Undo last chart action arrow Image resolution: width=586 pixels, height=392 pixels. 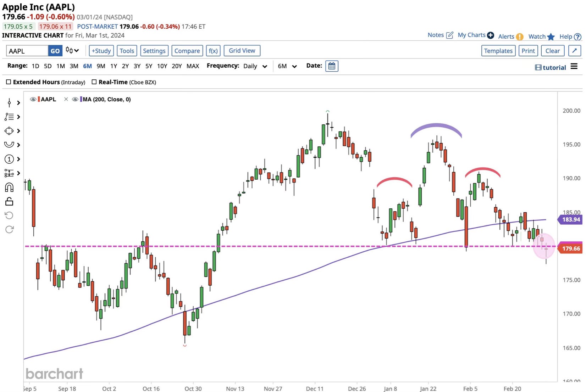coord(9,215)
